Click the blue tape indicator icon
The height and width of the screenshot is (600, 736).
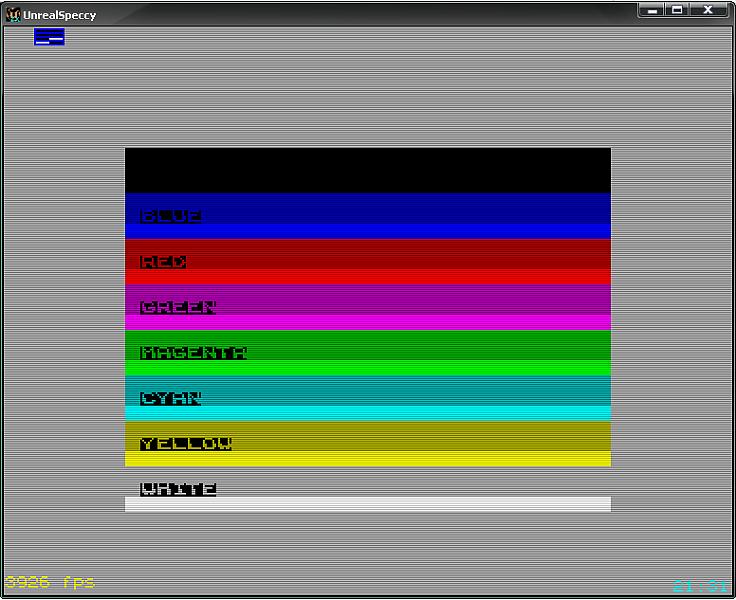(x=49, y=37)
